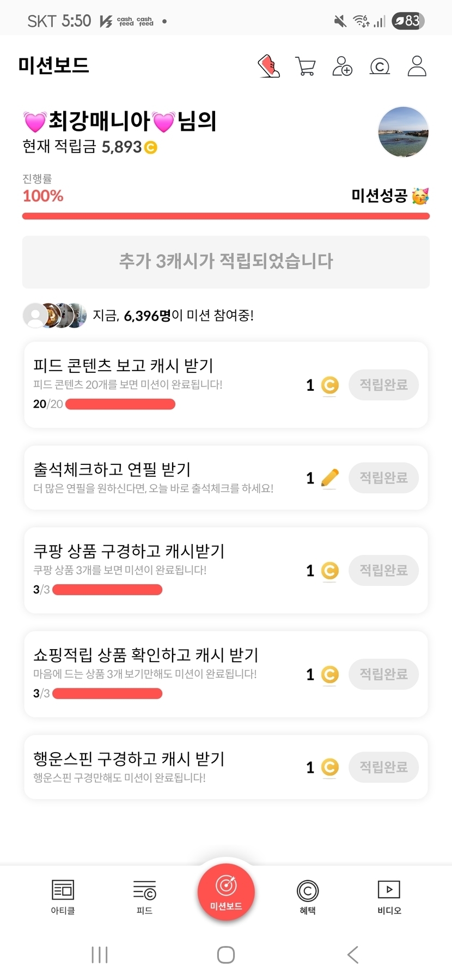The image size is (452, 980).
Task: Tap the center 미션보드 button
Action: click(226, 892)
